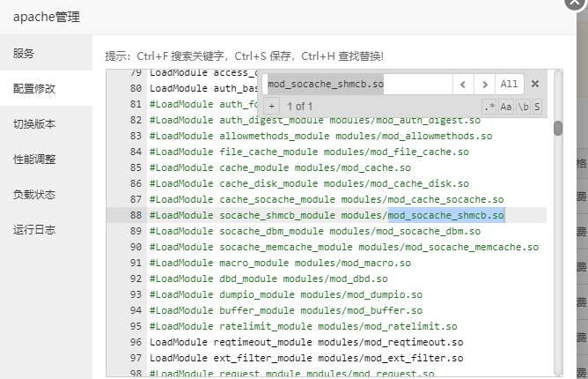Click highlighted mod_socache_shmcb.so on line 88
This screenshot has height=379, width=588.
(x=446, y=215)
